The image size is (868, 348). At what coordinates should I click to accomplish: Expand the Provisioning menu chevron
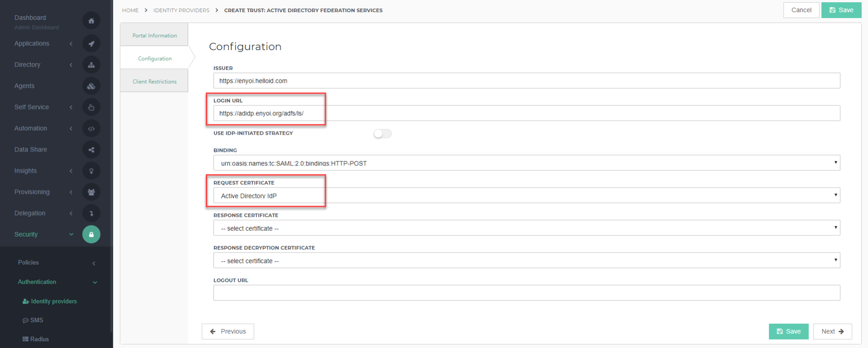click(x=71, y=192)
